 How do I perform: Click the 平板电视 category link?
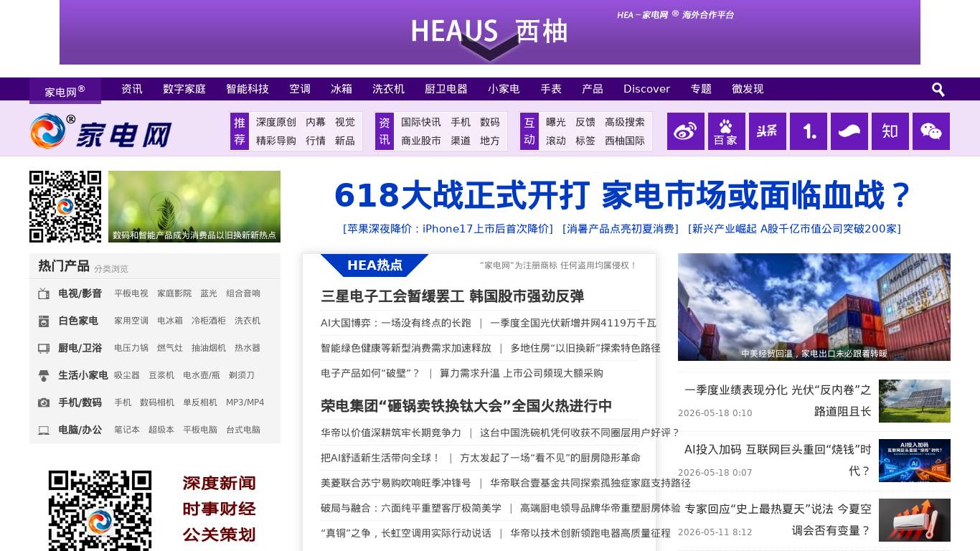131,293
